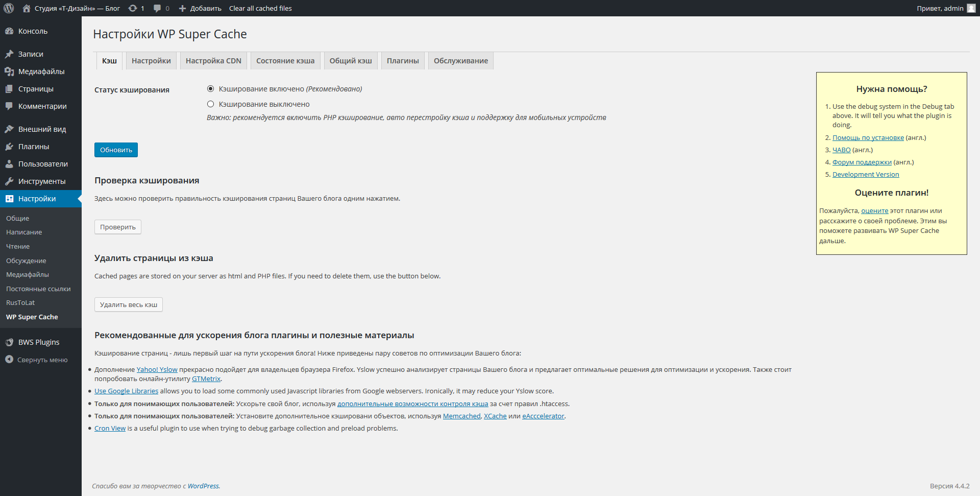Screen dimensions: 980x496
Task: Click the Удалить весь кэш button
Action: pos(129,304)
